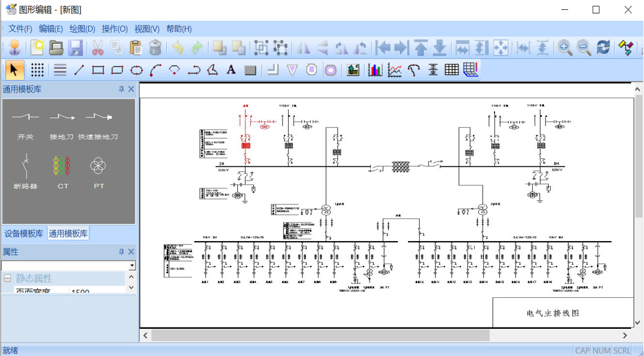Click the save floppy disk icon
The height and width of the screenshot is (356, 644).
75,48
